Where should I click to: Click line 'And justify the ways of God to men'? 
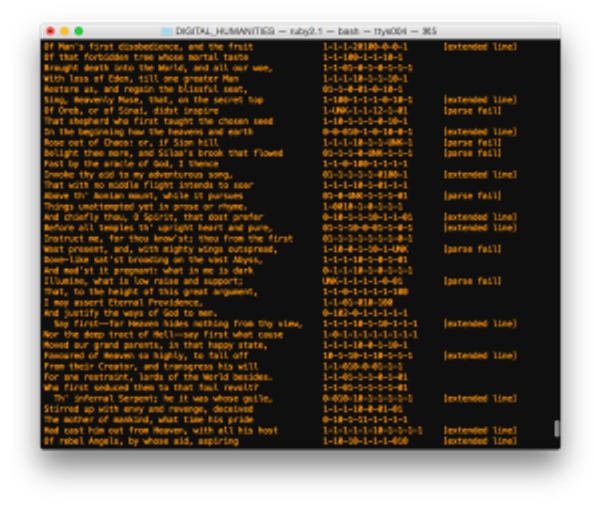[x=130, y=313]
